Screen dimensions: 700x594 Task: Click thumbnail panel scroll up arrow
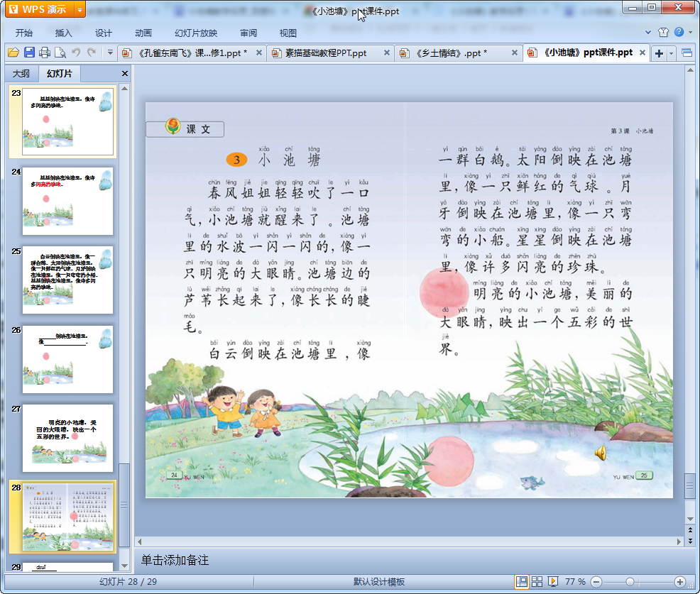pos(124,89)
